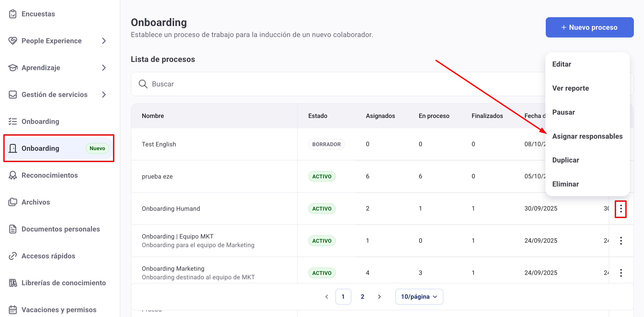Image resolution: width=644 pixels, height=317 pixels.
Task: Open the 10/página page size dropdown
Action: pos(419,297)
